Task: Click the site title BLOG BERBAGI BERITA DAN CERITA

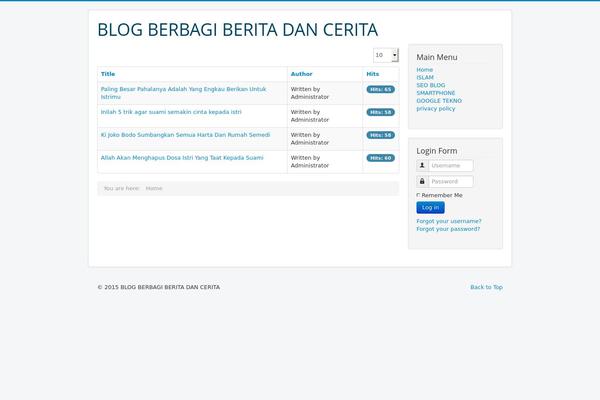Action: pyautogui.click(x=238, y=30)
